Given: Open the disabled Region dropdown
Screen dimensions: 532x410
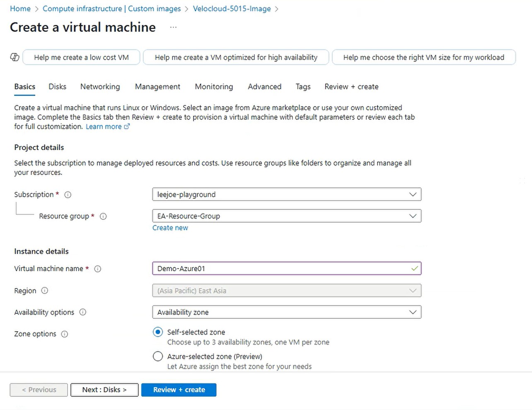Looking at the screenshot, I should click(x=287, y=291).
